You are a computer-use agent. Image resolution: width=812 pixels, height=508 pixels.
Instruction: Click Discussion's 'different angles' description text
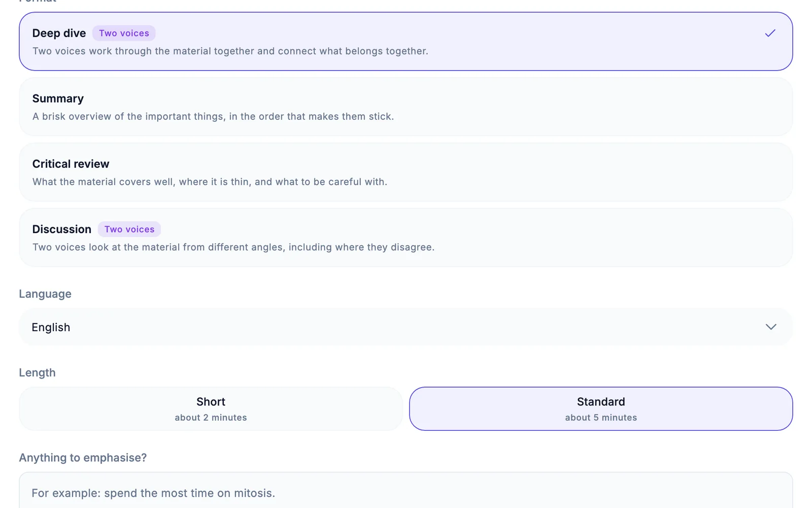click(233, 247)
